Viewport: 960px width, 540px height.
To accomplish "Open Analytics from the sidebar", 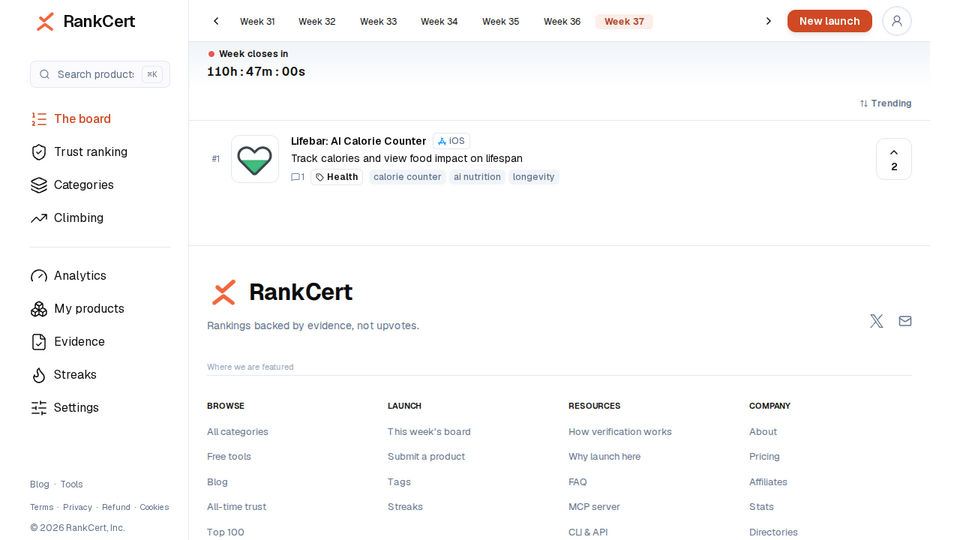I will 69,276.
